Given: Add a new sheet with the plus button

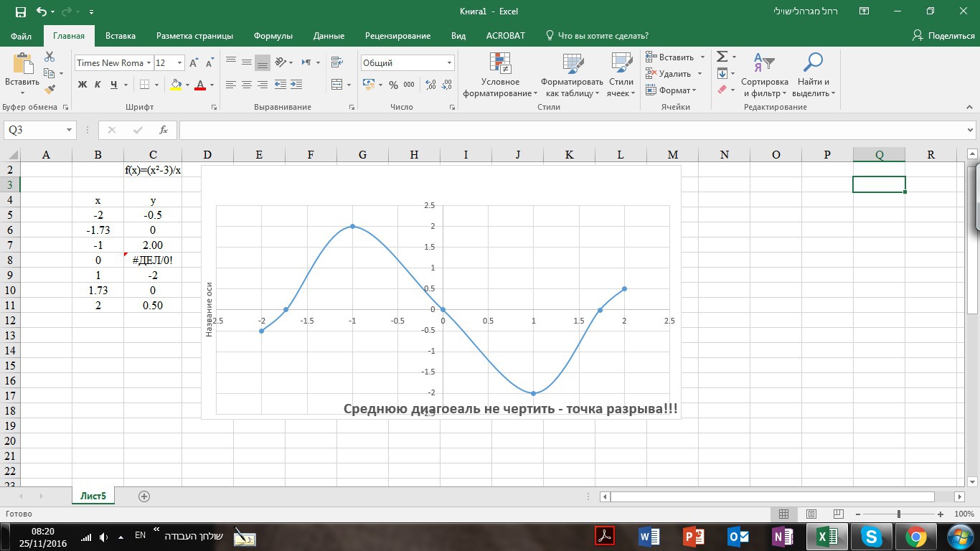Looking at the screenshot, I should pyautogui.click(x=144, y=496).
